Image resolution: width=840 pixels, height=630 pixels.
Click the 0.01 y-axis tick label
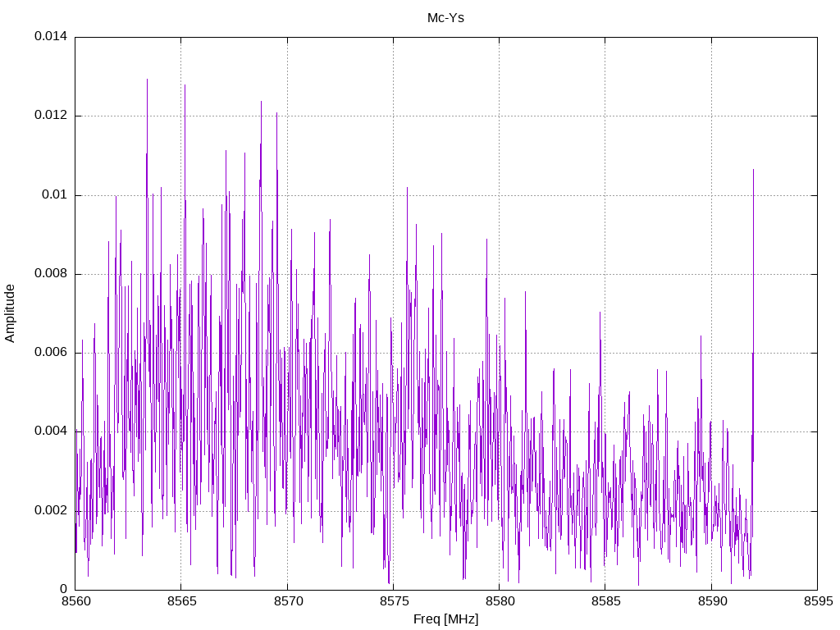pyautogui.click(x=55, y=194)
